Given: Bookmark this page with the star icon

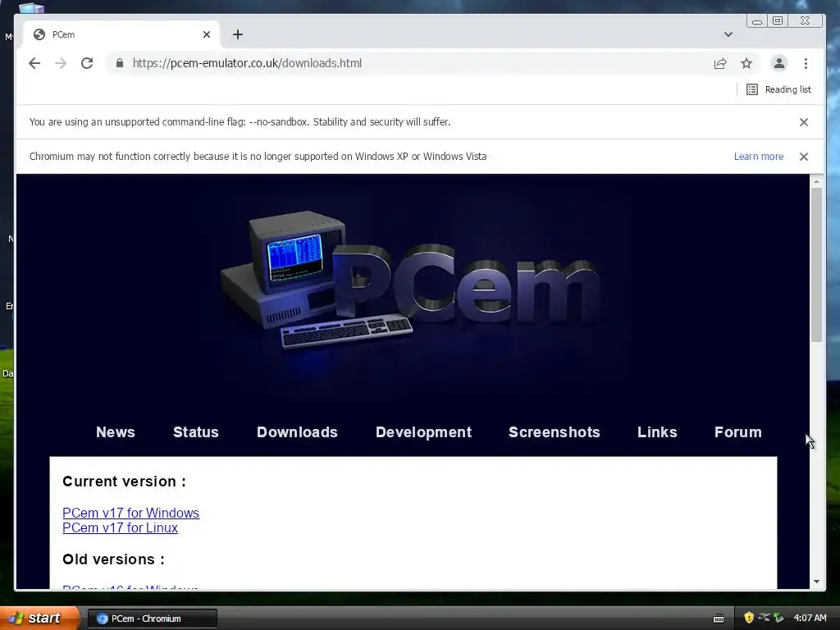Looking at the screenshot, I should [746, 63].
